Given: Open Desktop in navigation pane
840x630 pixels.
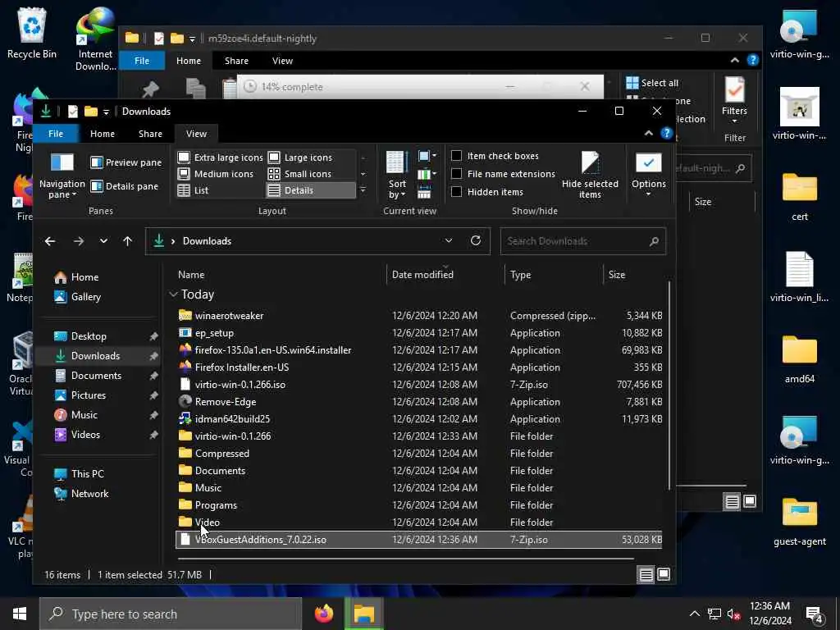Looking at the screenshot, I should coord(80,336).
